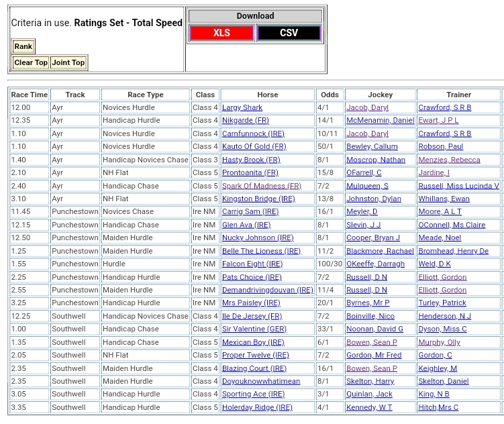Image resolution: width=504 pixels, height=424 pixels.
Task: Open horse Largy Shark link
Action: tap(242, 107)
